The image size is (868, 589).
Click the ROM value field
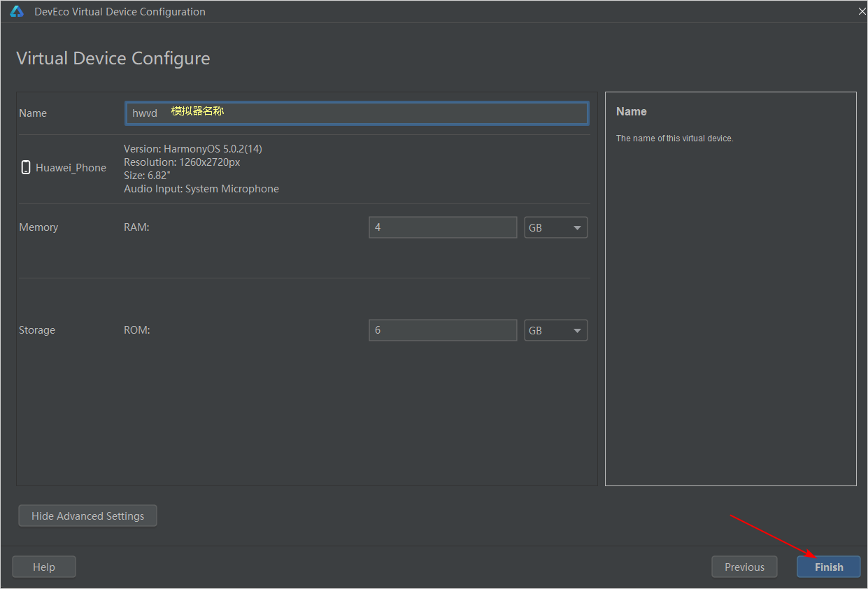tap(443, 330)
